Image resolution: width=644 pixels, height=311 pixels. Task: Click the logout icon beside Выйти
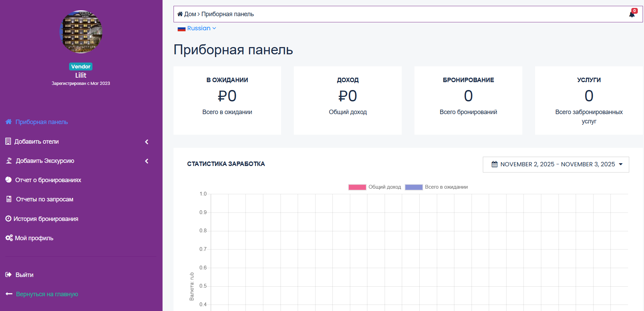coord(8,275)
